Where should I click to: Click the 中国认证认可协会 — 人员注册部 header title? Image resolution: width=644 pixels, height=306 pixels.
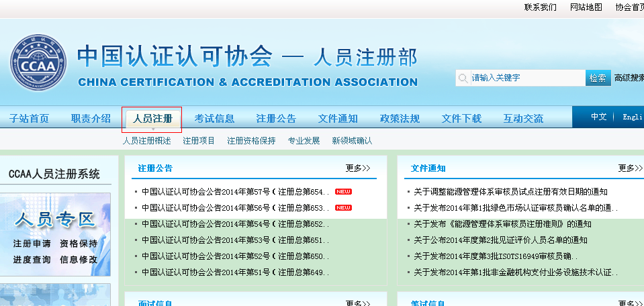click(x=248, y=56)
